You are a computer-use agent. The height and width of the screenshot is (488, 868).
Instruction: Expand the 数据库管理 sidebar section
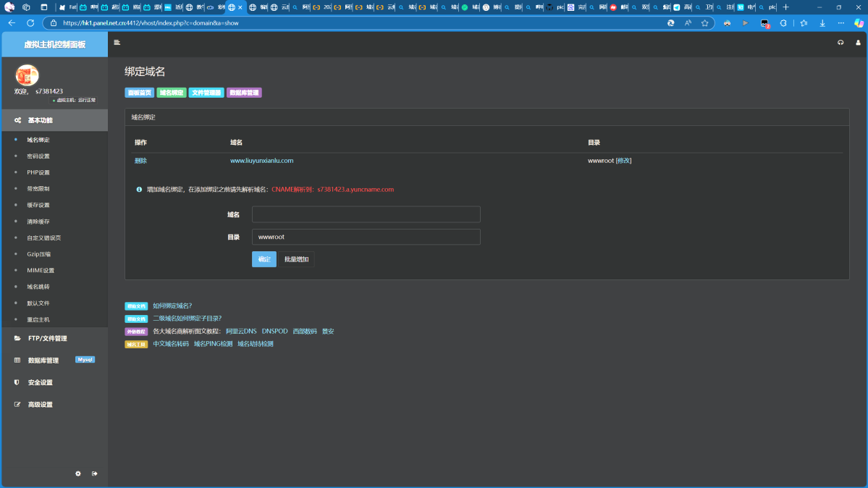coord(43,360)
